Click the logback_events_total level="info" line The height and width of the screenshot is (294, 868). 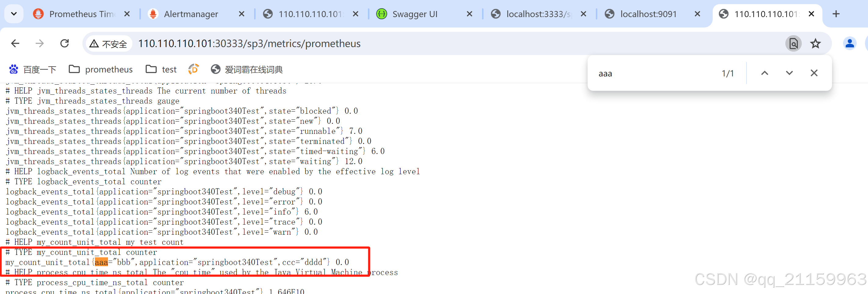pos(162,212)
